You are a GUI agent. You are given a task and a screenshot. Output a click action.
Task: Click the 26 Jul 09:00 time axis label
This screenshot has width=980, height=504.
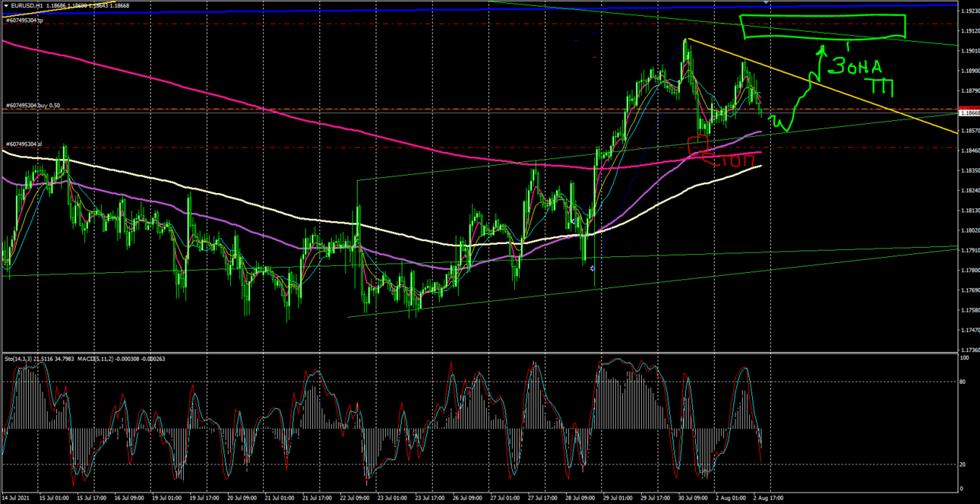point(468,498)
